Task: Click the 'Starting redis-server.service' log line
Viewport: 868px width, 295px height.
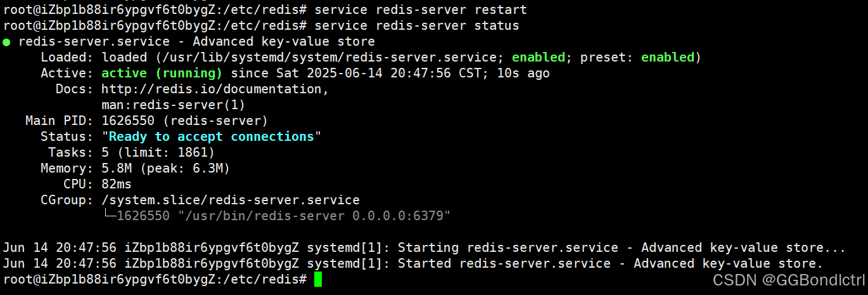Action: click(x=424, y=247)
